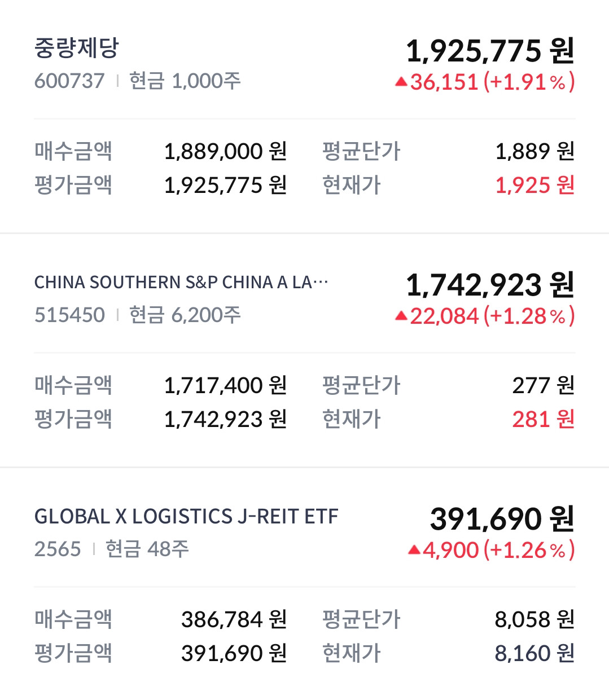The height and width of the screenshot is (700, 609).
Task: Select the 8,160 원 current price
Action: [534, 653]
